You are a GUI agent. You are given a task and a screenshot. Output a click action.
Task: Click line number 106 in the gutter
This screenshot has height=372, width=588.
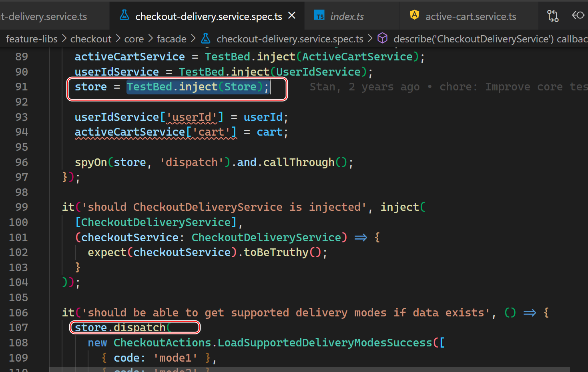pos(18,313)
